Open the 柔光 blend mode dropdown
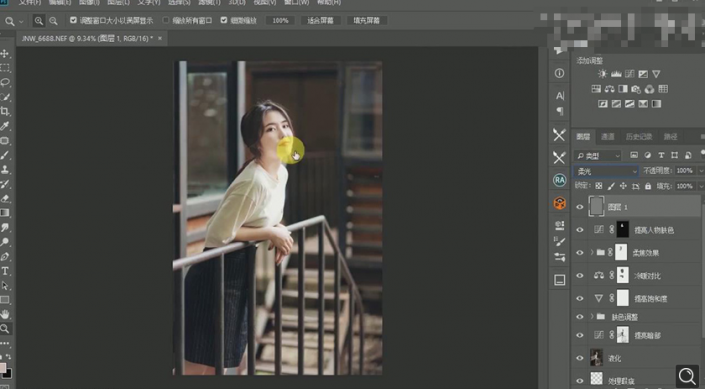The width and height of the screenshot is (705, 389). pos(606,171)
